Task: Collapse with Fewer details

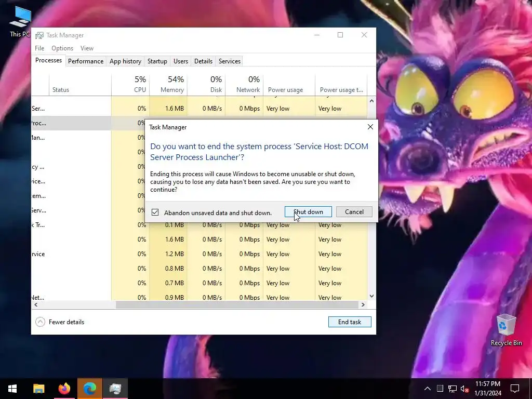Action: pyautogui.click(x=60, y=322)
